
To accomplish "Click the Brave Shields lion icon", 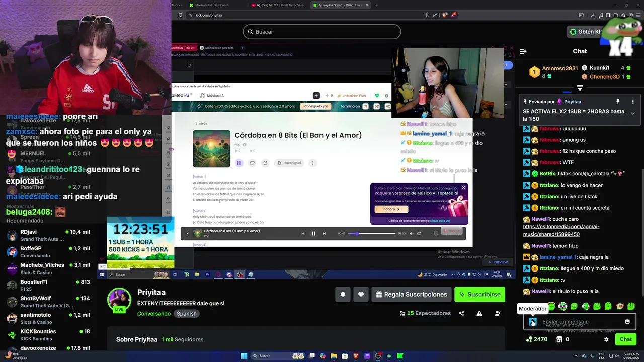I will tap(445, 15).
